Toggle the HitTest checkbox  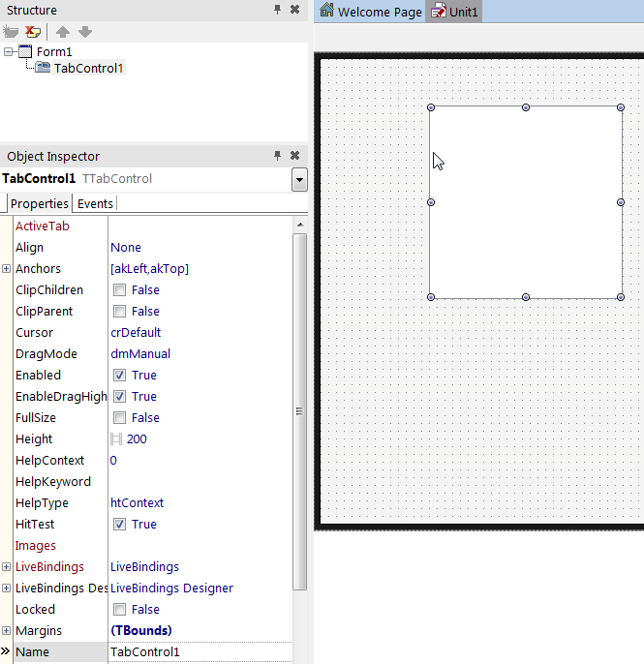coord(119,525)
